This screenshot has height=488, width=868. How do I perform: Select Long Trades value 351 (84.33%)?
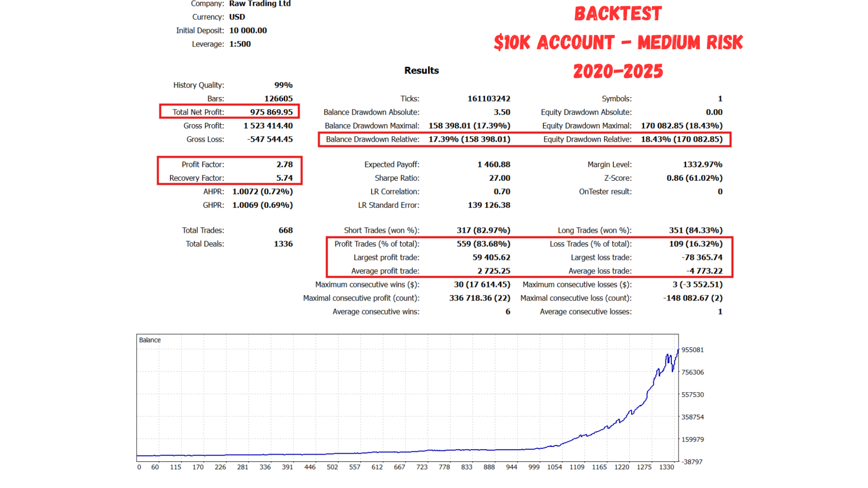click(x=696, y=230)
